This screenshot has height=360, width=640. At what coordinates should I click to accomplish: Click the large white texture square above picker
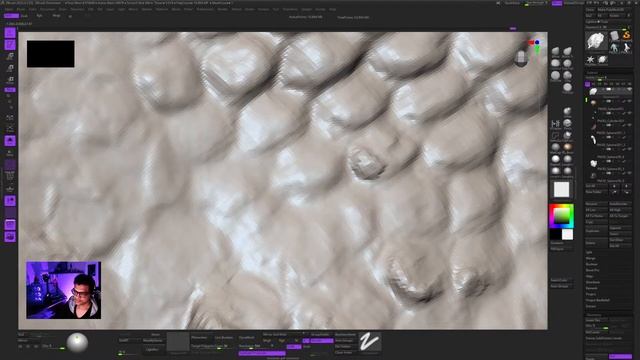[x=561, y=189]
